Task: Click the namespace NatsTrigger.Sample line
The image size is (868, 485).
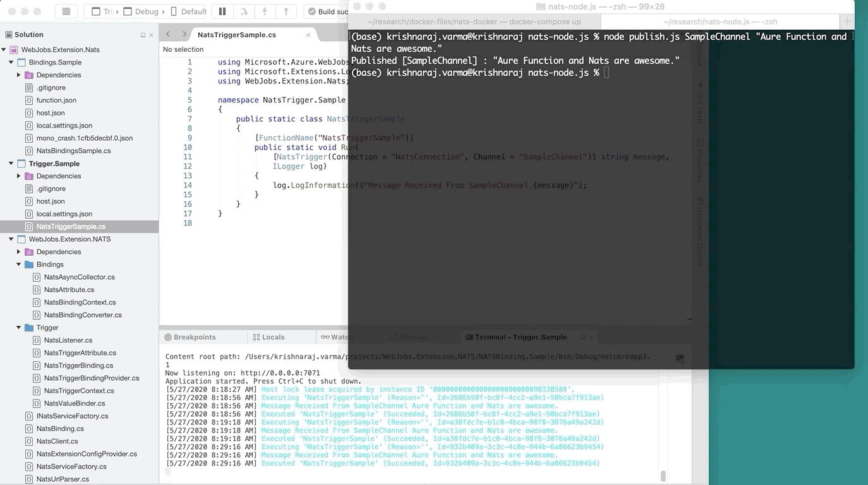Action: (x=282, y=100)
